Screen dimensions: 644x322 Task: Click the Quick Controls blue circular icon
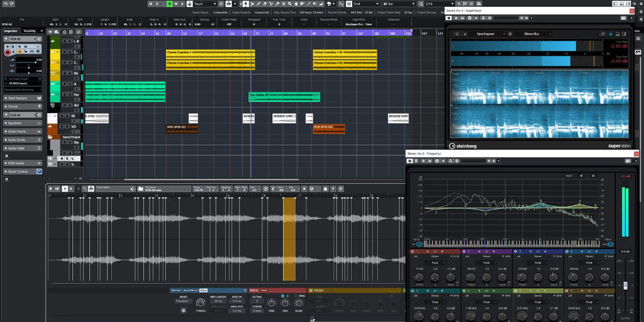click(x=39, y=171)
